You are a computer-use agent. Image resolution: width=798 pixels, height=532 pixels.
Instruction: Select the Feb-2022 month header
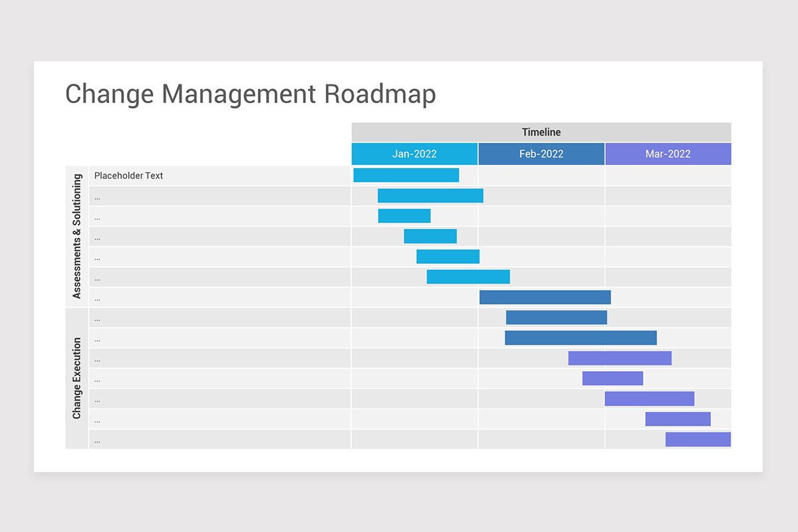point(541,154)
